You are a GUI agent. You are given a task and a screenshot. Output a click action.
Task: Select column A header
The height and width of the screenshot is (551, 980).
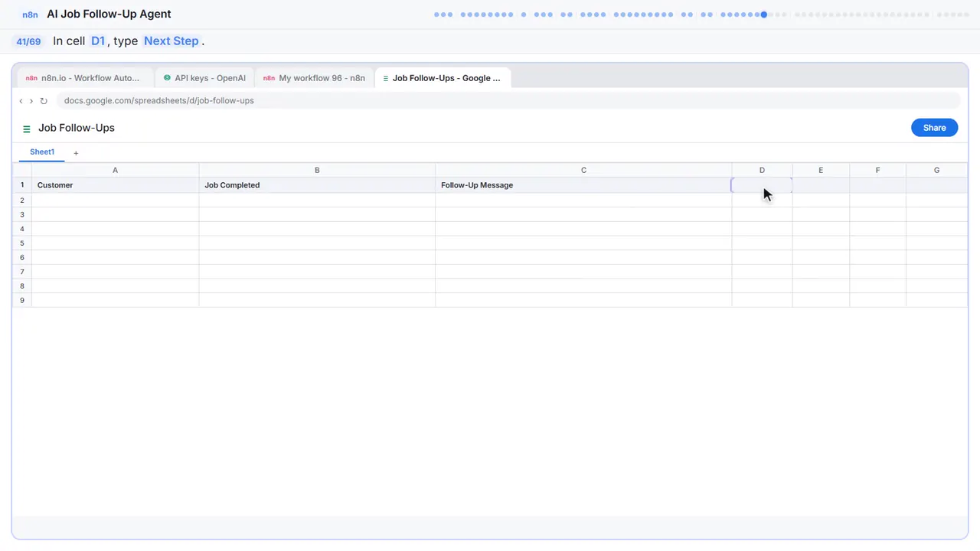[x=115, y=171]
